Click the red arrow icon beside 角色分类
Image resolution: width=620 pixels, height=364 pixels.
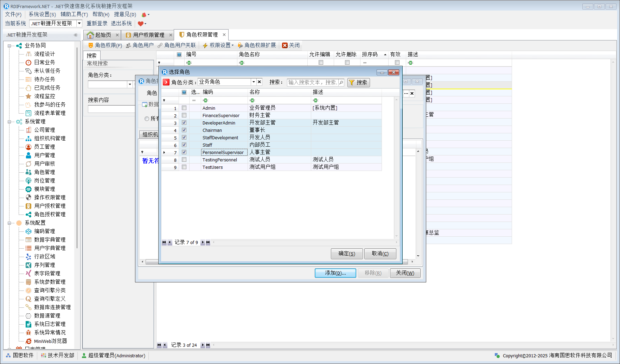click(x=166, y=82)
